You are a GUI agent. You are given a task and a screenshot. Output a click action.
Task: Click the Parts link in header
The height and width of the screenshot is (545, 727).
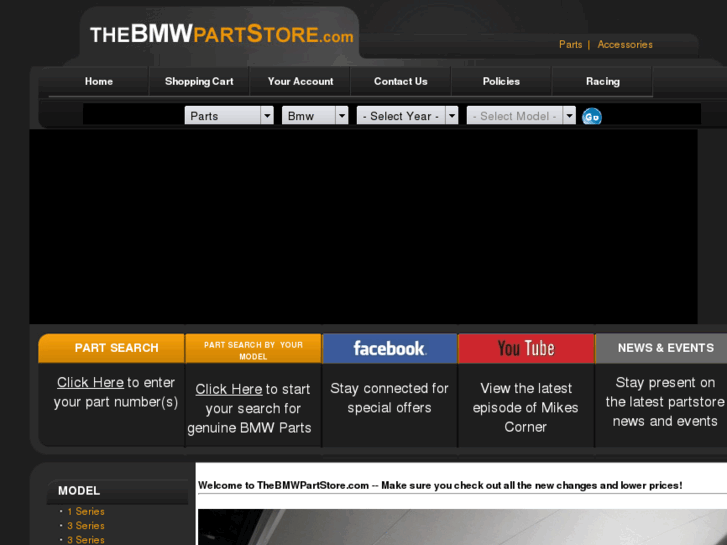570,45
